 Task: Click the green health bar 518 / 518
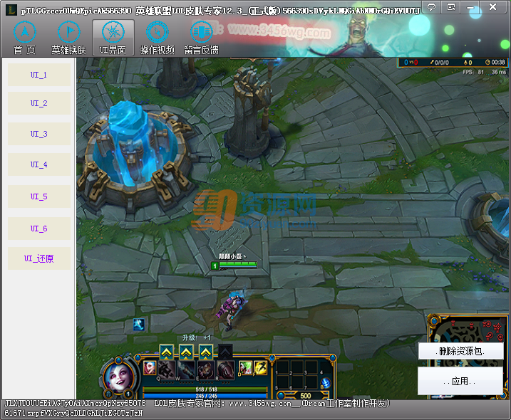206,389
